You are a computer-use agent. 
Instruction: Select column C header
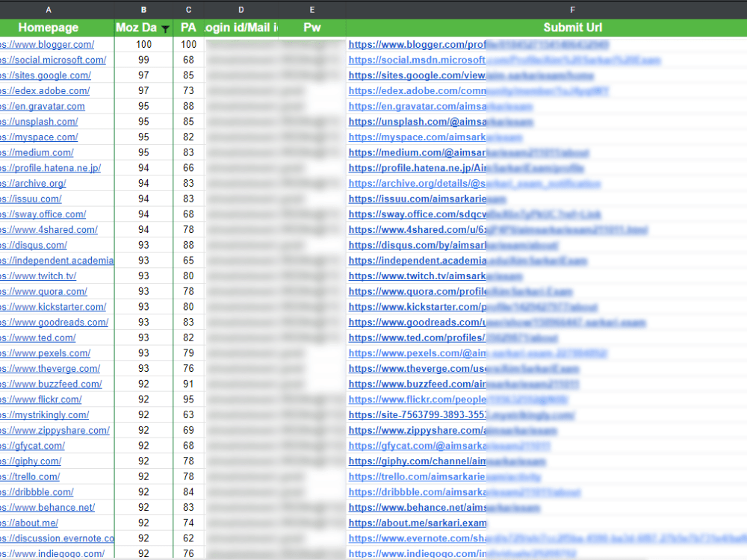pyautogui.click(x=189, y=10)
